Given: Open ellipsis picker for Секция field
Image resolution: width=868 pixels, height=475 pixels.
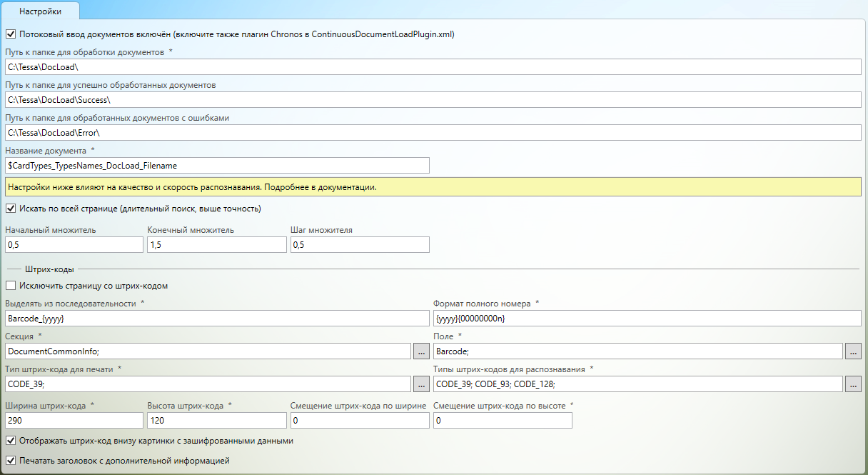Looking at the screenshot, I should (421, 351).
